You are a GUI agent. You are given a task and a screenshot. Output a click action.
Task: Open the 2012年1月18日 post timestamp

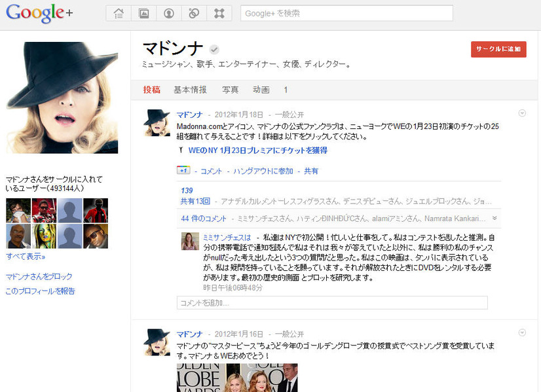pos(239,115)
